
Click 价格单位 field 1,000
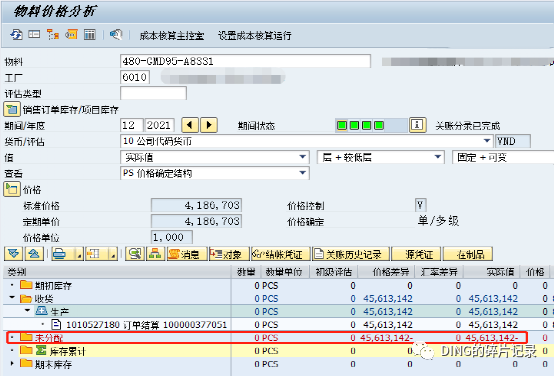pos(172,237)
